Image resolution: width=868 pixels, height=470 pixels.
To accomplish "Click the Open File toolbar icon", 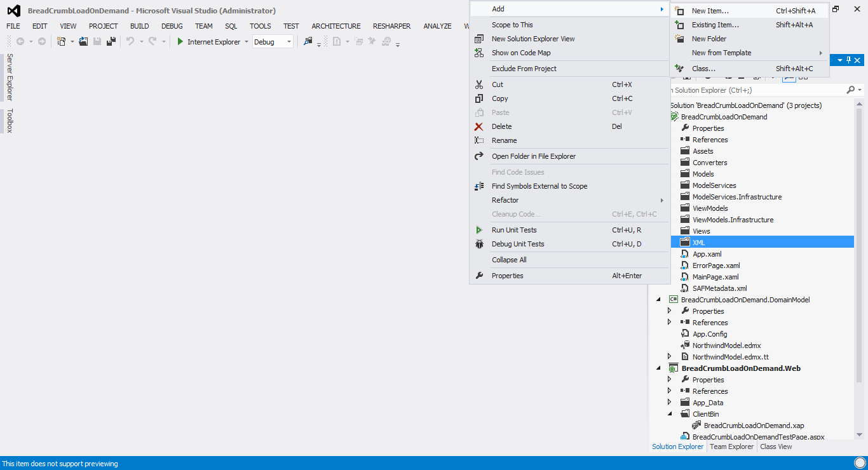I will (x=83, y=41).
